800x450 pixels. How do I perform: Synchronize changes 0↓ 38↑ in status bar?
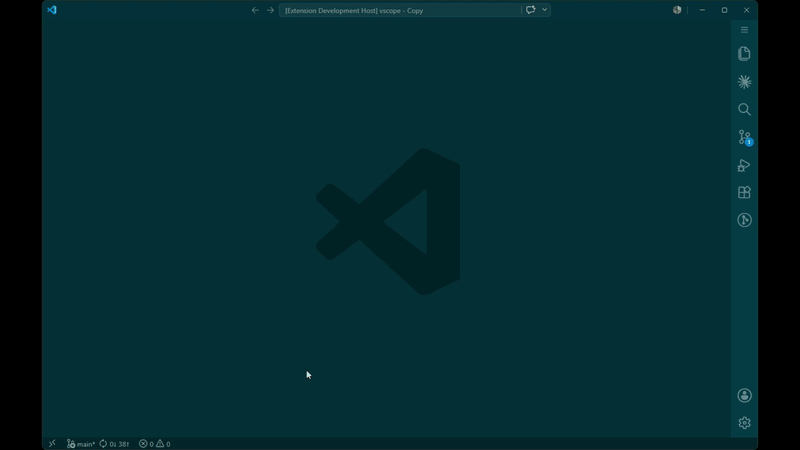coord(114,444)
